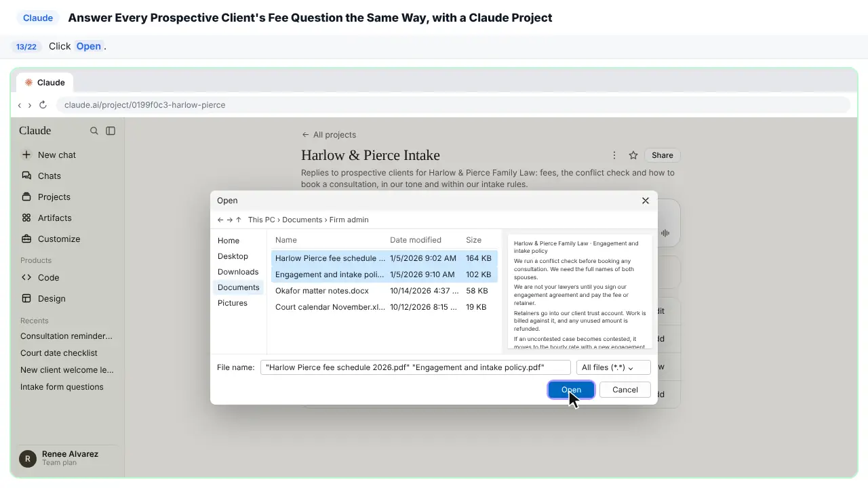Click the Open button in the dialog
The image size is (868, 488).
coord(571,390)
